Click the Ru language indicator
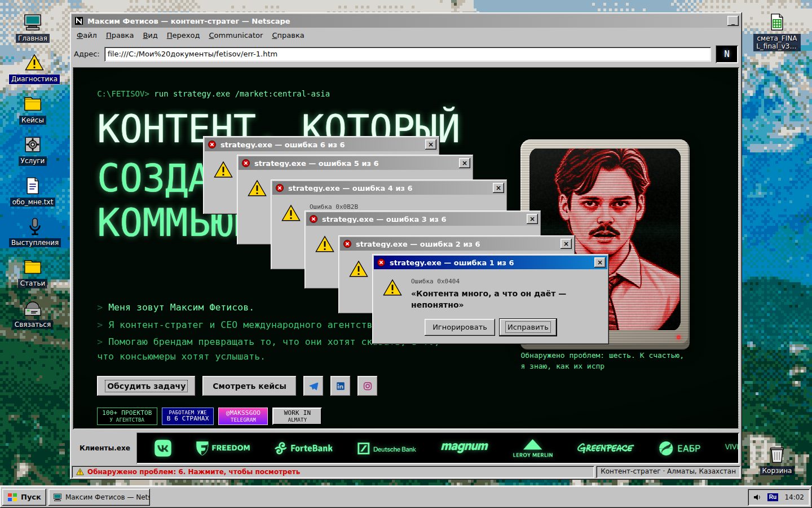812x508 pixels. click(x=773, y=497)
